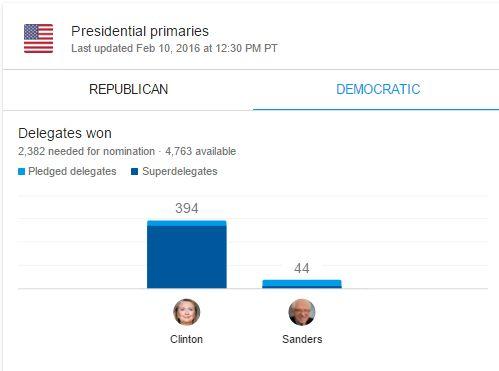499x371 pixels.
Task: Open Sanders' profile photo
Action: tap(302, 312)
